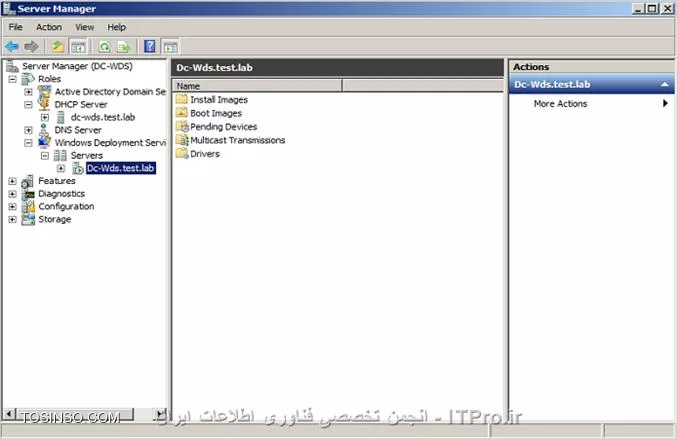Viewport: 678px width, 439px height.
Task: Click the Install Images folder icon
Action: pos(182,99)
